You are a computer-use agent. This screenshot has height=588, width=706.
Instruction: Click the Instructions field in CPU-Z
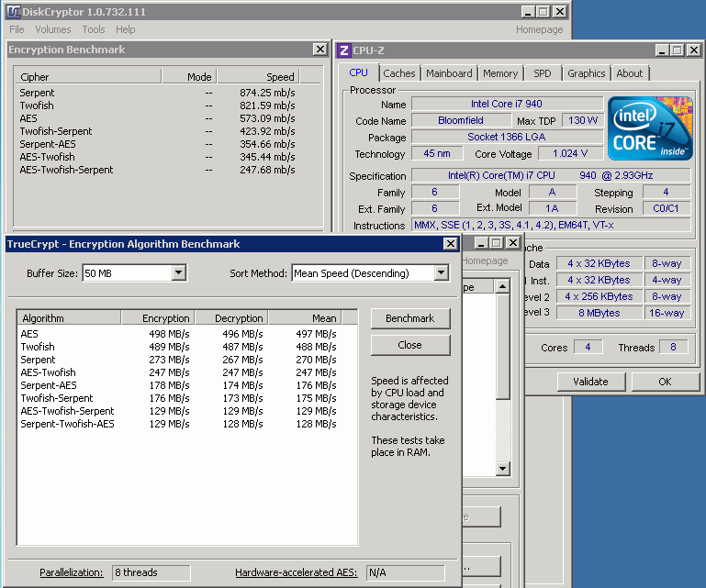click(551, 225)
